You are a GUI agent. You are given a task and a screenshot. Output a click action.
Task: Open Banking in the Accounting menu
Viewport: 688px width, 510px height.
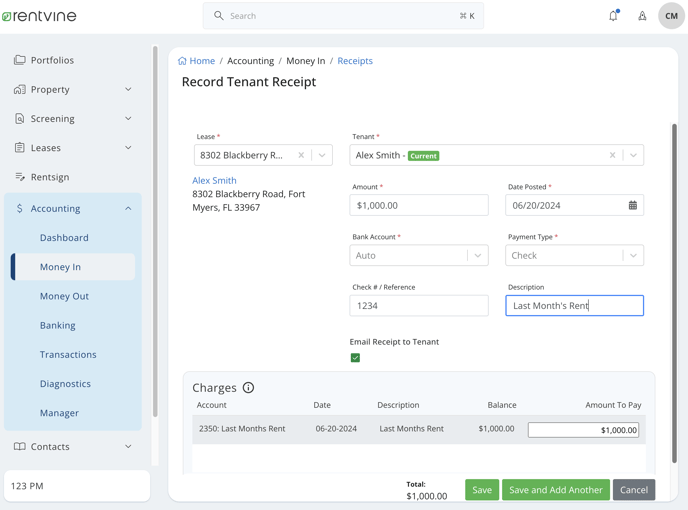pos(57,325)
